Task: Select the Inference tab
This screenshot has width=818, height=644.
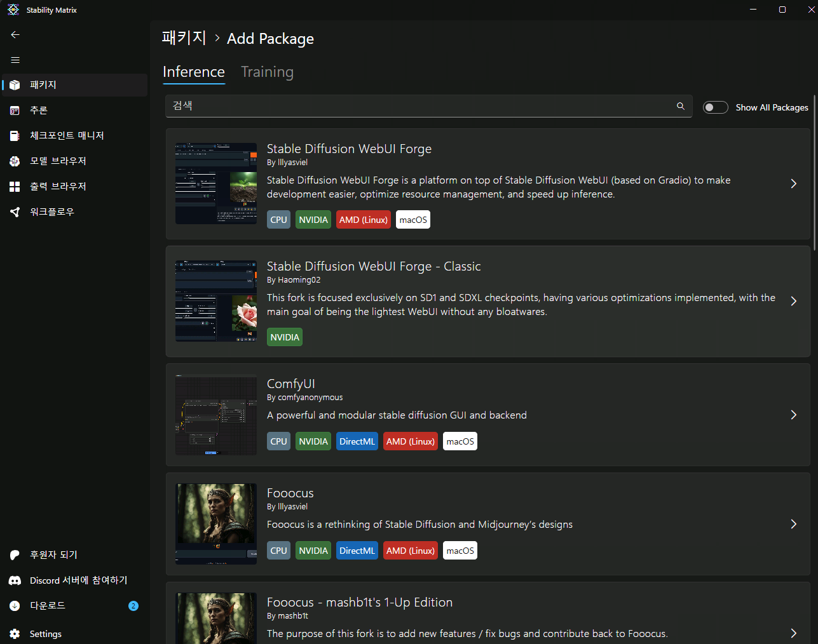Action: click(x=194, y=72)
